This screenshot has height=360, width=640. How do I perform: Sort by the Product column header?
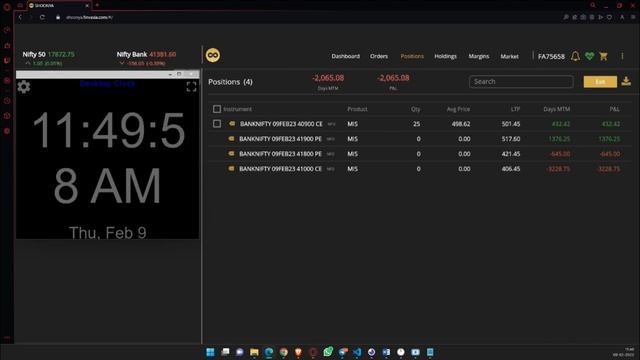point(357,109)
